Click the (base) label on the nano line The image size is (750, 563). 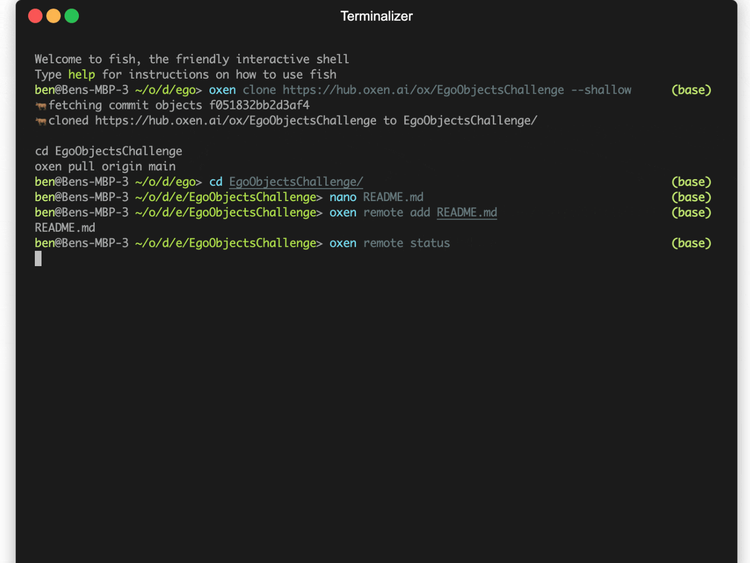coord(691,197)
